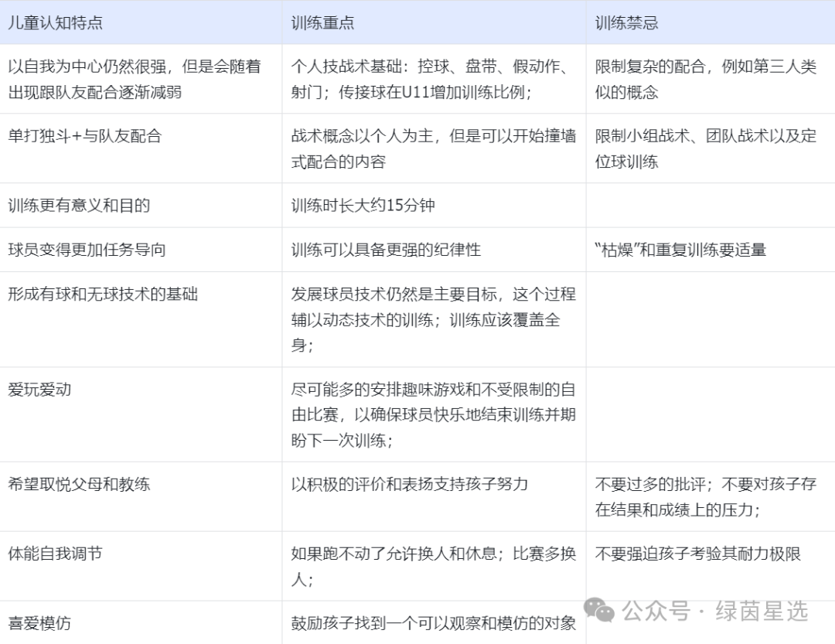This screenshot has width=835, height=644.
Task: Select the cell starting 如果跑不动了允许换人
Action: pyautogui.click(x=434, y=566)
